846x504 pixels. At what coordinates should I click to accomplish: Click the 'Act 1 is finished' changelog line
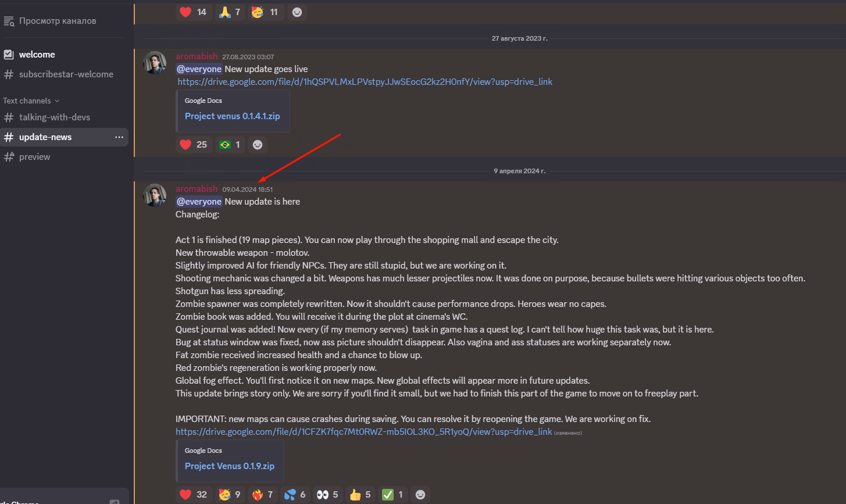point(367,240)
